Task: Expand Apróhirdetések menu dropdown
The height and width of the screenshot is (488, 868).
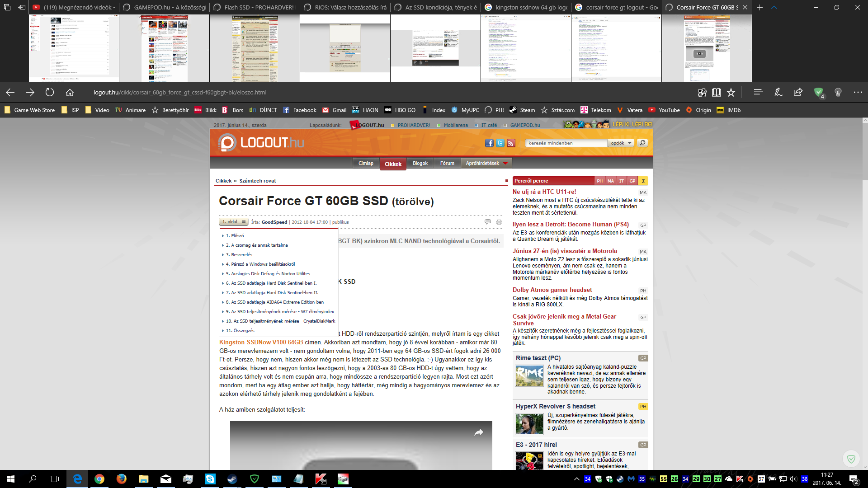Action: tap(486, 163)
